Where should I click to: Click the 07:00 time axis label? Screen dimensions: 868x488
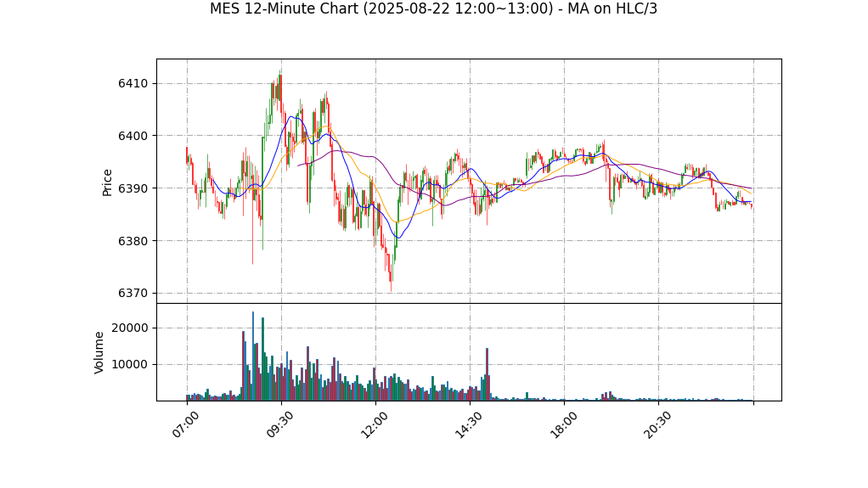click(185, 425)
